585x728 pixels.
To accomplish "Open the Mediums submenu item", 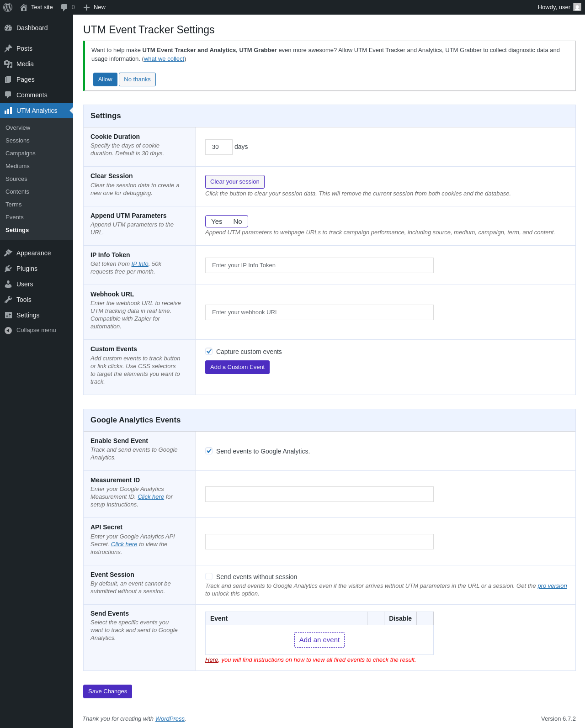I will 17,166.
